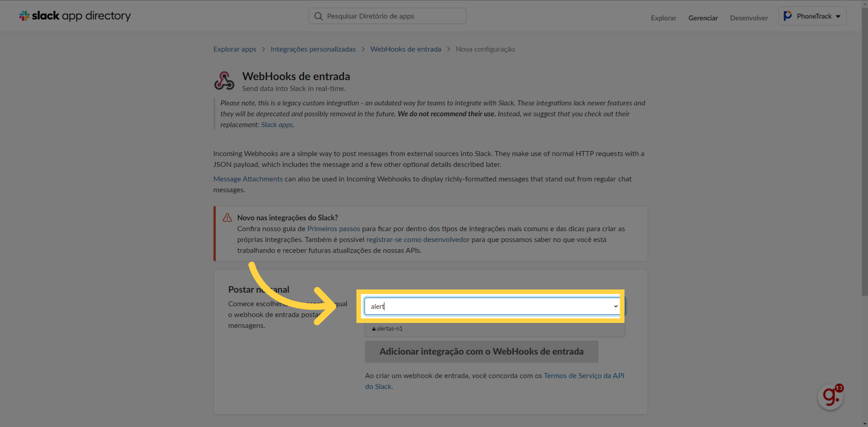Expand the PhoneTrack workspace dropdown

[x=812, y=16]
